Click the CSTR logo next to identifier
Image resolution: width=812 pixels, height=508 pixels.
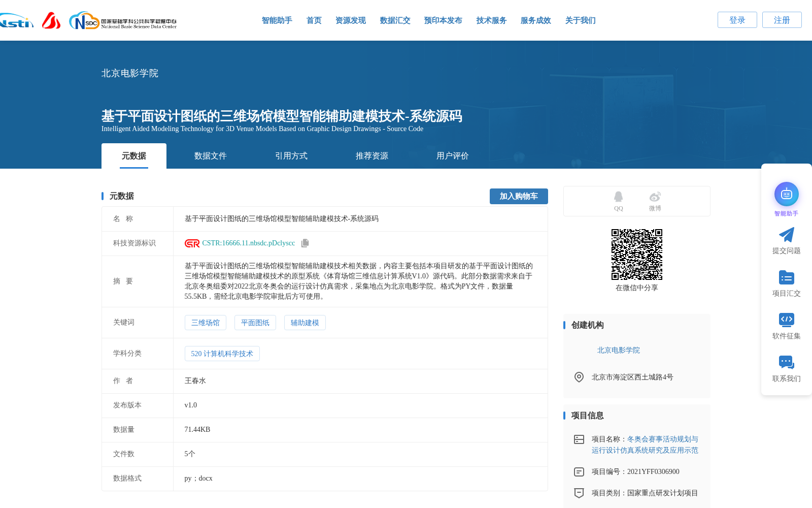point(192,243)
